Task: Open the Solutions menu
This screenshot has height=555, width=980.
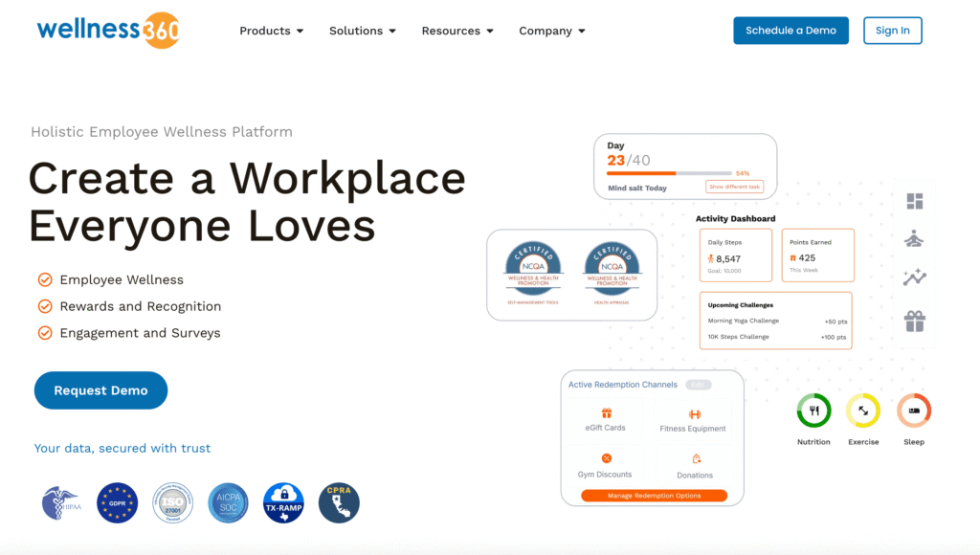Action: pyautogui.click(x=363, y=31)
